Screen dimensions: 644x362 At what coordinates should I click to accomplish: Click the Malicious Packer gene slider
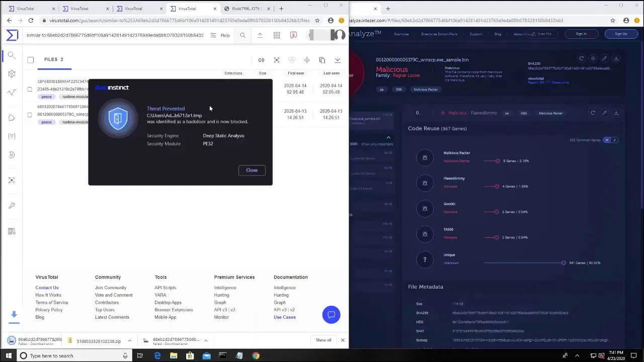(x=492, y=161)
